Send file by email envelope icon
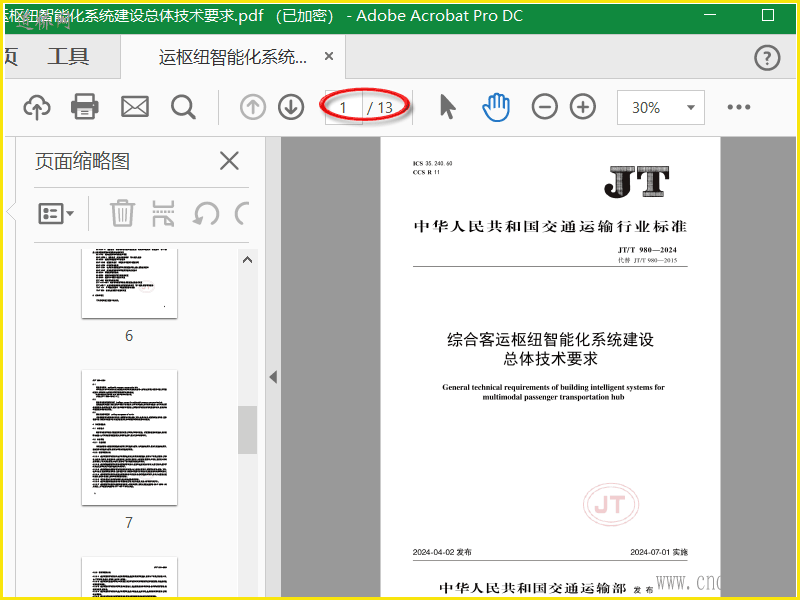Viewport: 800px width, 600px height. click(x=135, y=107)
